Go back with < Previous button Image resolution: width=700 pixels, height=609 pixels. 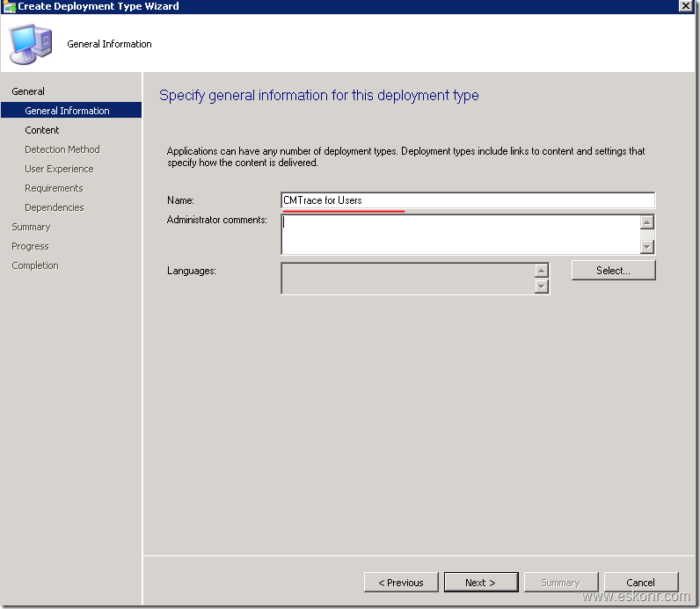pos(401,583)
